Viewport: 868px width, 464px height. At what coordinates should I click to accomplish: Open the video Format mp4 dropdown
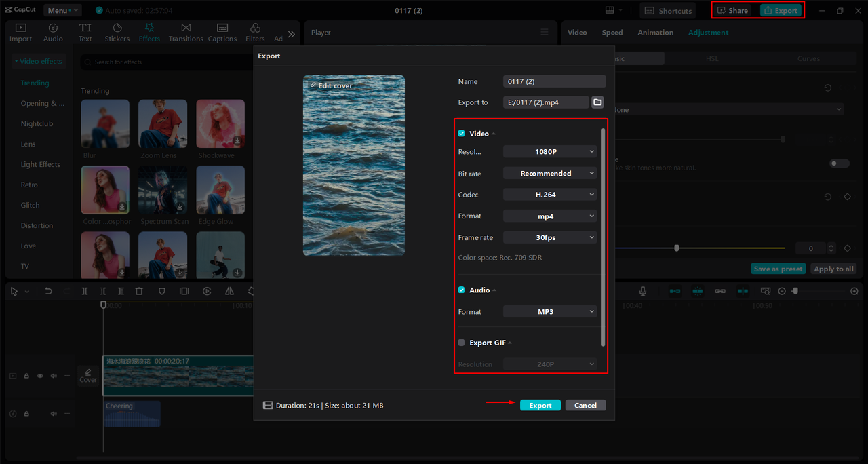[550, 216]
